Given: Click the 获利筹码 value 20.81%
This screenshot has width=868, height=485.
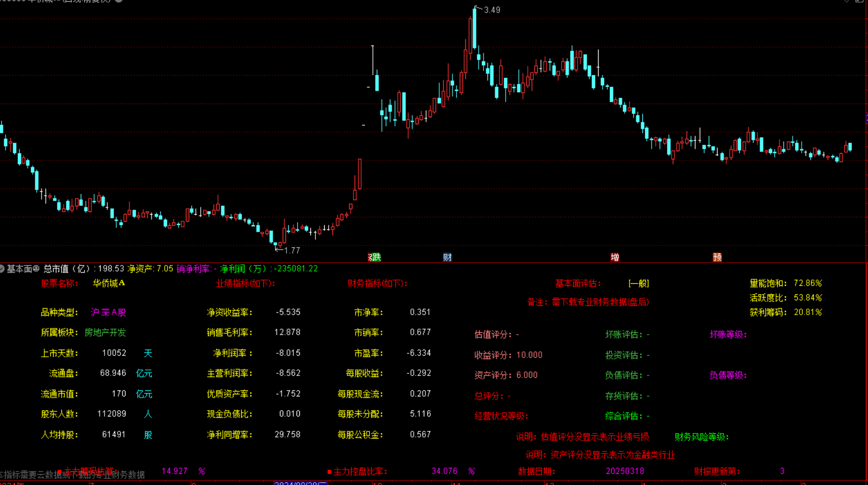Looking at the screenshot, I should click(808, 312).
